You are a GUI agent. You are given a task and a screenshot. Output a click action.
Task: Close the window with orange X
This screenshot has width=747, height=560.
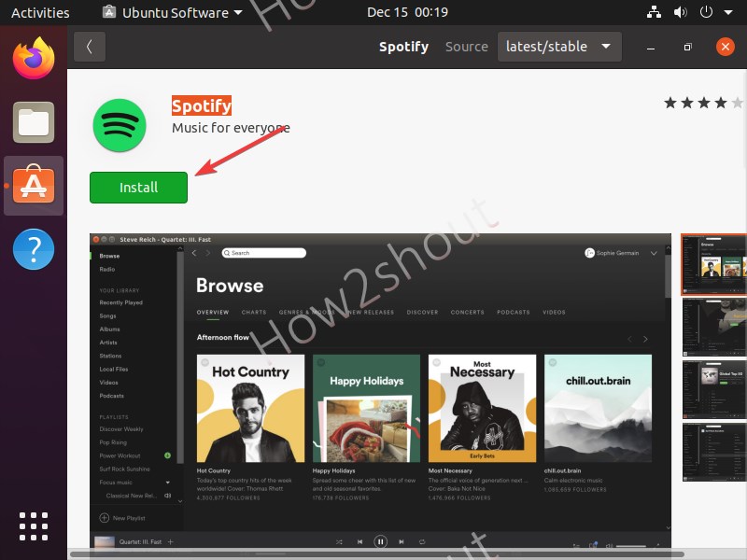pos(726,47)
